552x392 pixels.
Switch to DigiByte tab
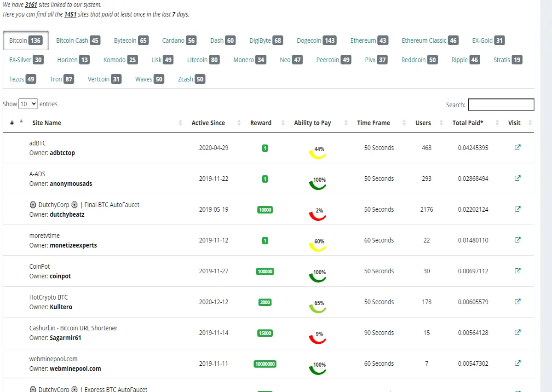(x=266, y=40)
